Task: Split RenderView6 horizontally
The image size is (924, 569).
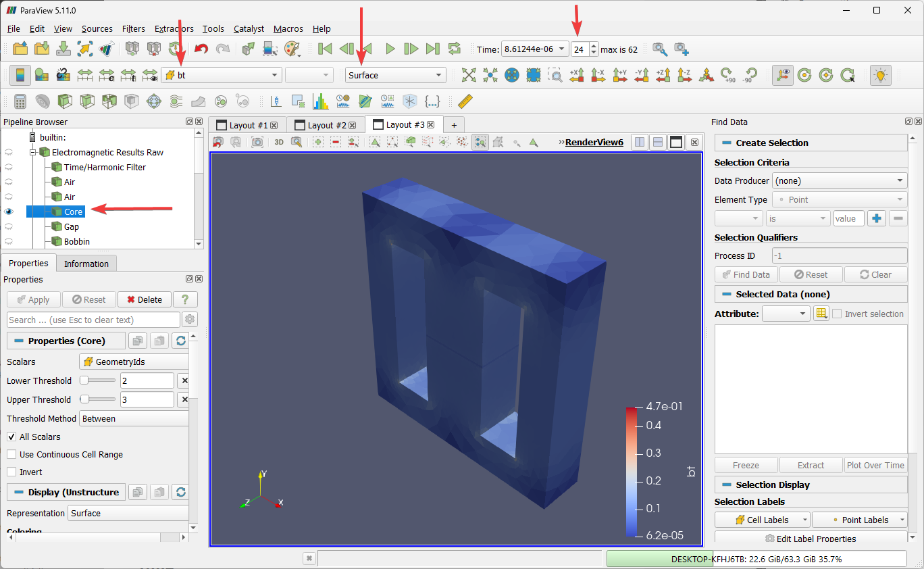Action: point(639,142)
